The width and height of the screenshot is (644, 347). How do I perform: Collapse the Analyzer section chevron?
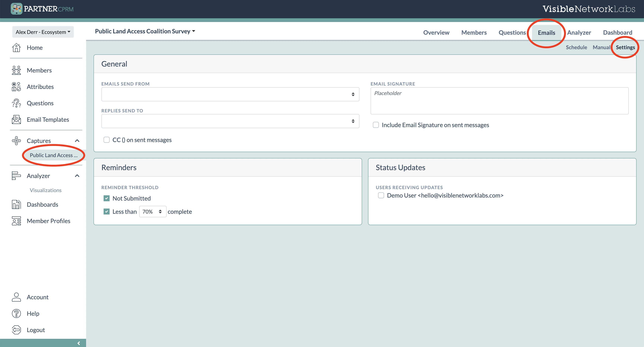77,176
